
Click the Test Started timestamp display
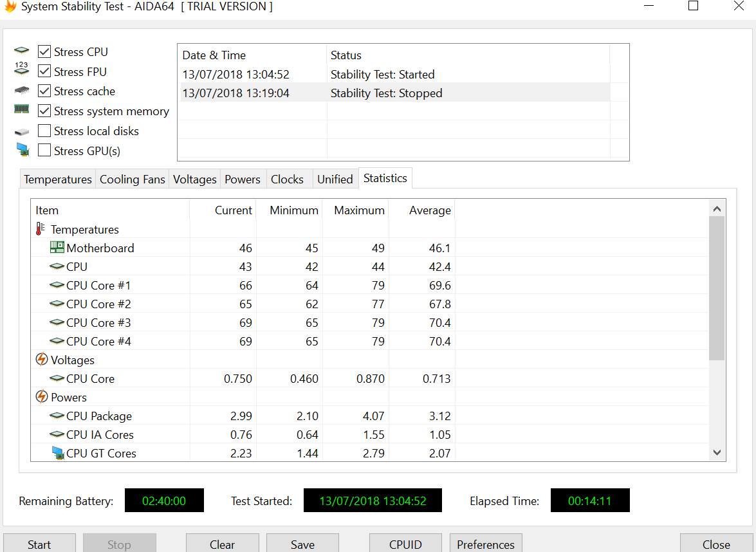[373, 501]
